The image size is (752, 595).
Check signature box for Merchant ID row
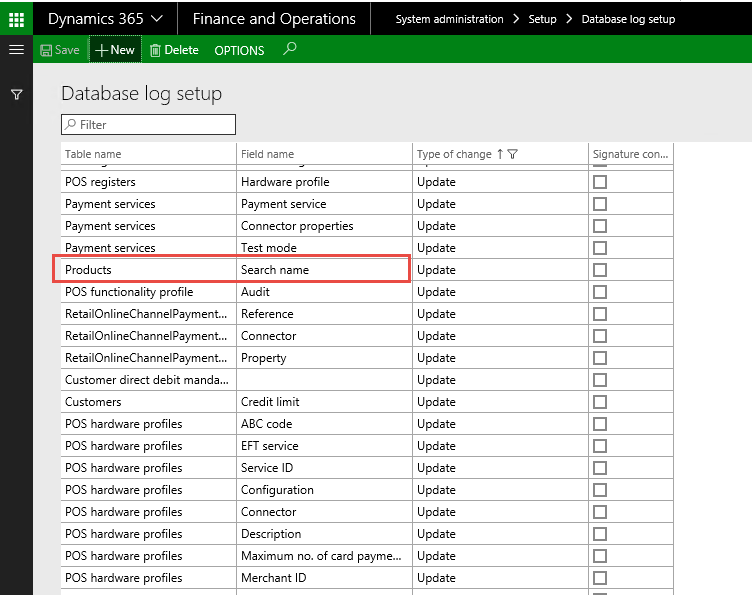[600, 578]
